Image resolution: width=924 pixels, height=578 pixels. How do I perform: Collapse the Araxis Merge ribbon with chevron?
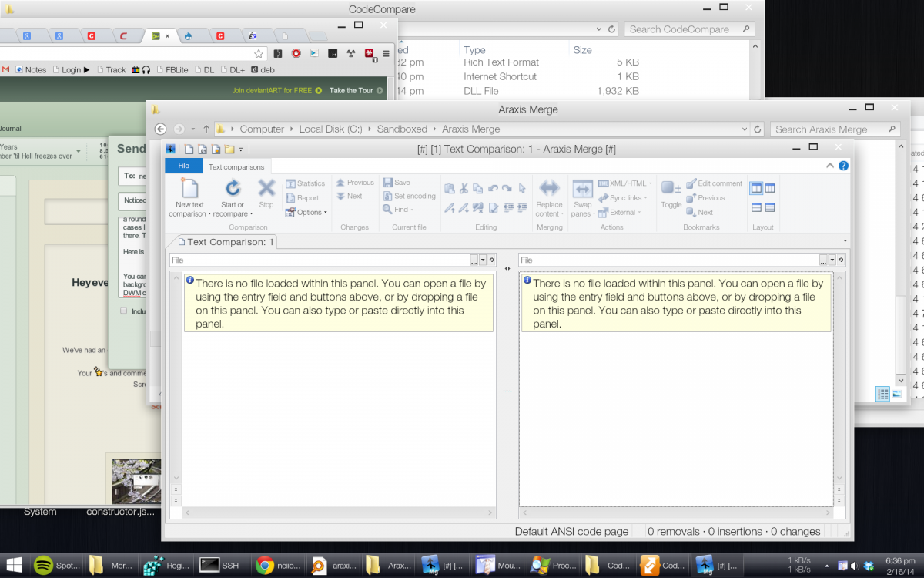[x=830, y=166]
